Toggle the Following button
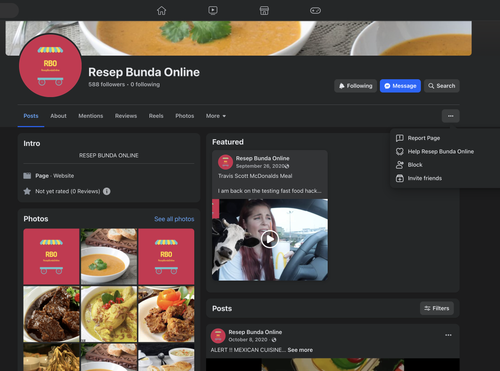Screen dimensions: 500x371 point(355,86)
